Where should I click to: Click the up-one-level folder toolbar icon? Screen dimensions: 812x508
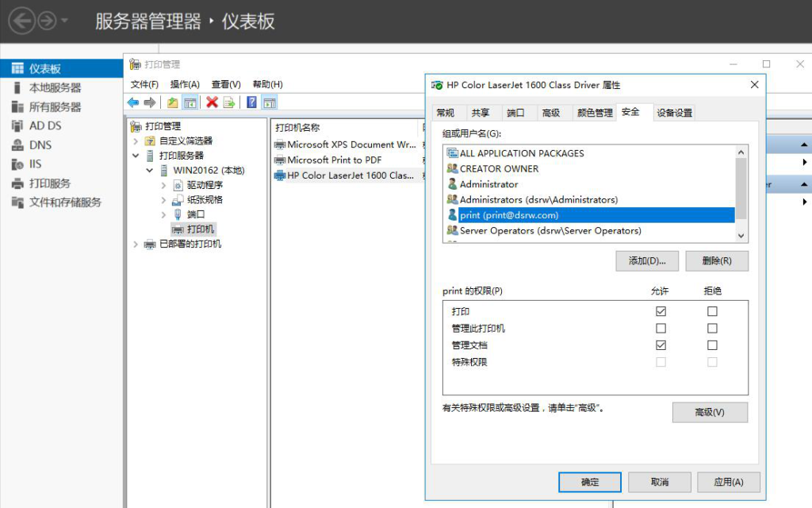172,102
